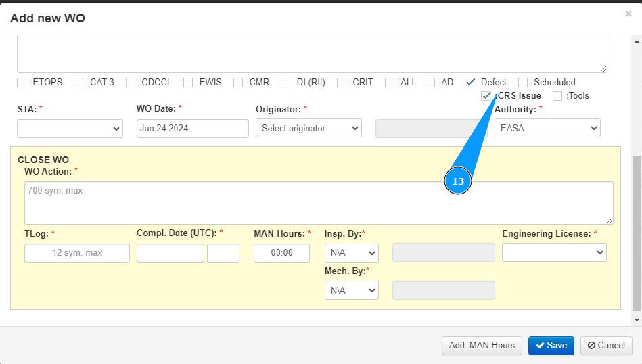
Task: Open the Authority EASA dropdown
Action: 547,129
